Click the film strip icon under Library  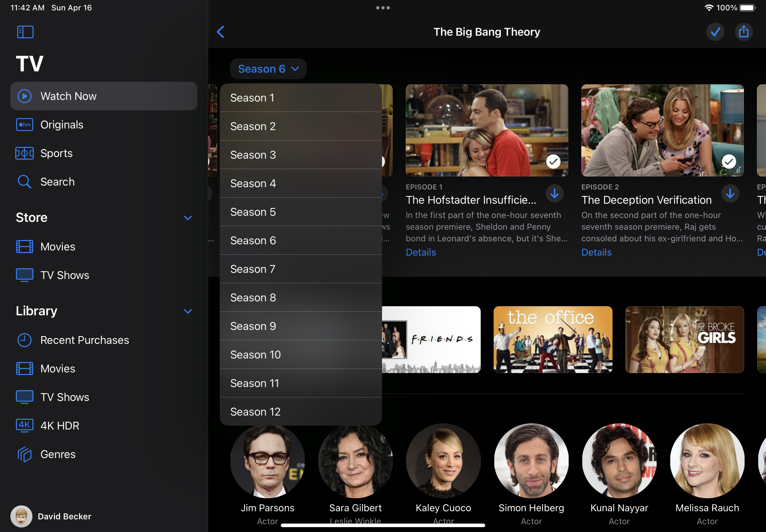point(24,369)
